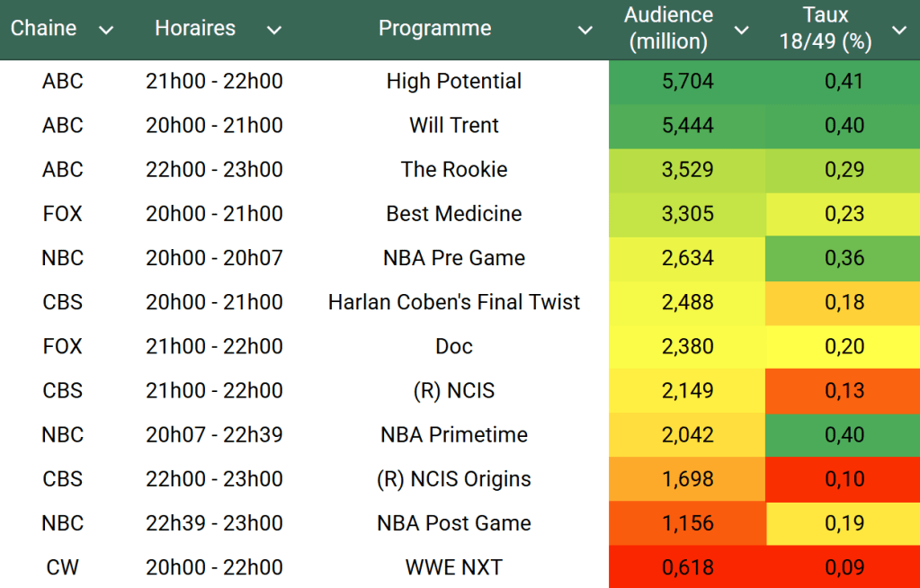The width and height of the screenshot is (920, 588).
Task: Click the Audience (million) column chevron
Action: (741, 31)
